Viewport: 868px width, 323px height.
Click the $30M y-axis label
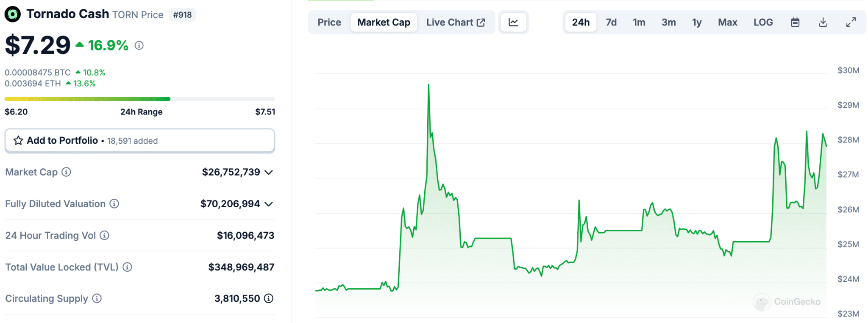[x=849, y=70]
